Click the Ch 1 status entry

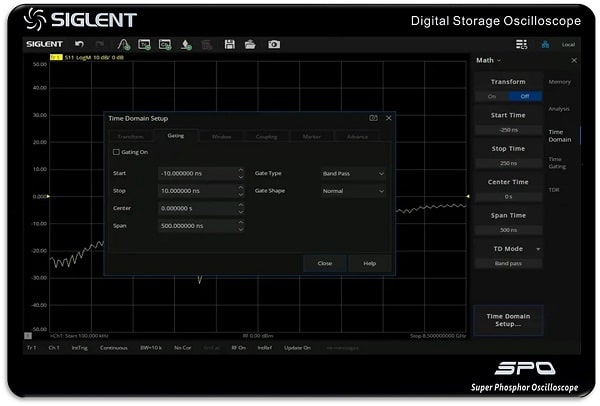click(x=54, y=348)
